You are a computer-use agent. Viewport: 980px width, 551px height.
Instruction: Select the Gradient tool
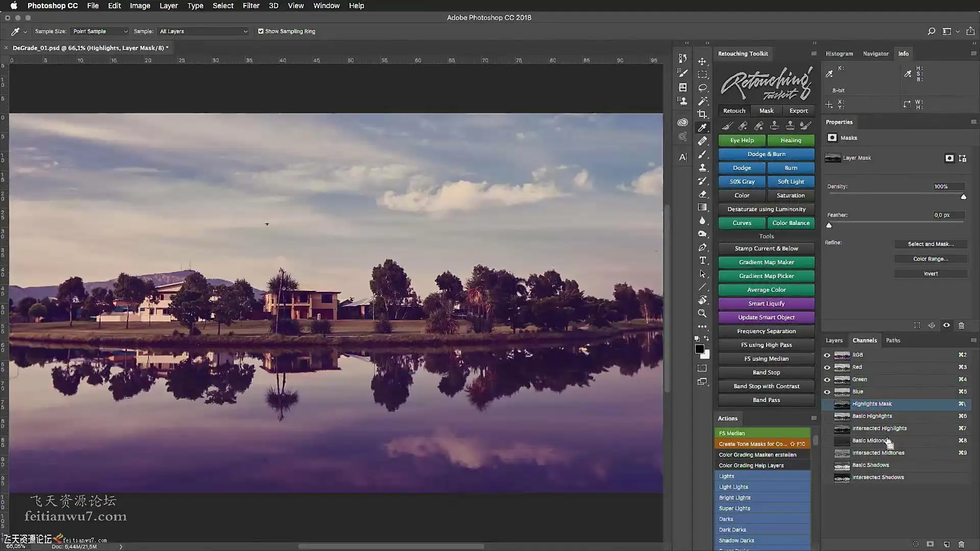click(x=702, y=207)
